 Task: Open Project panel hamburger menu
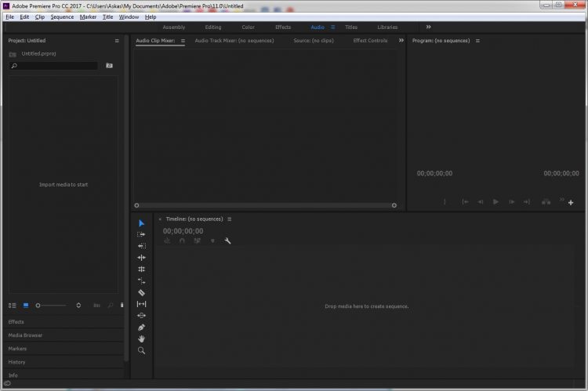pyautogui.click(x=117, y=40)
